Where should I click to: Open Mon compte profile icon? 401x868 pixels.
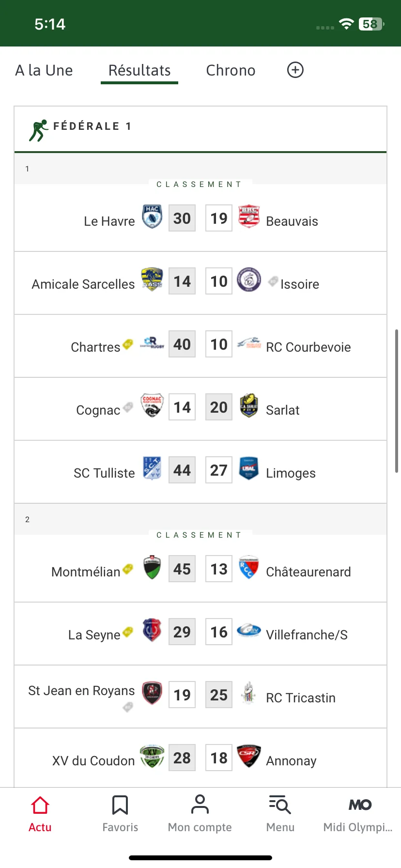click(200, 804)
